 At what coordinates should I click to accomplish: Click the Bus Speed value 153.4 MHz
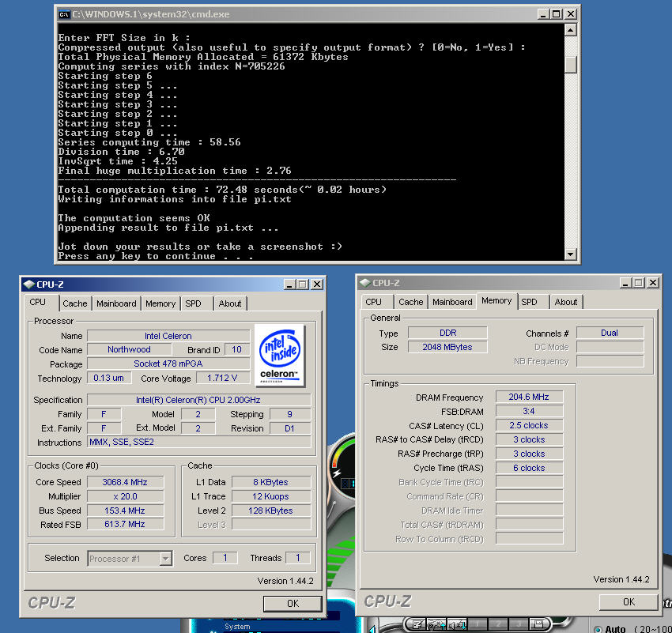coord(125,511)
